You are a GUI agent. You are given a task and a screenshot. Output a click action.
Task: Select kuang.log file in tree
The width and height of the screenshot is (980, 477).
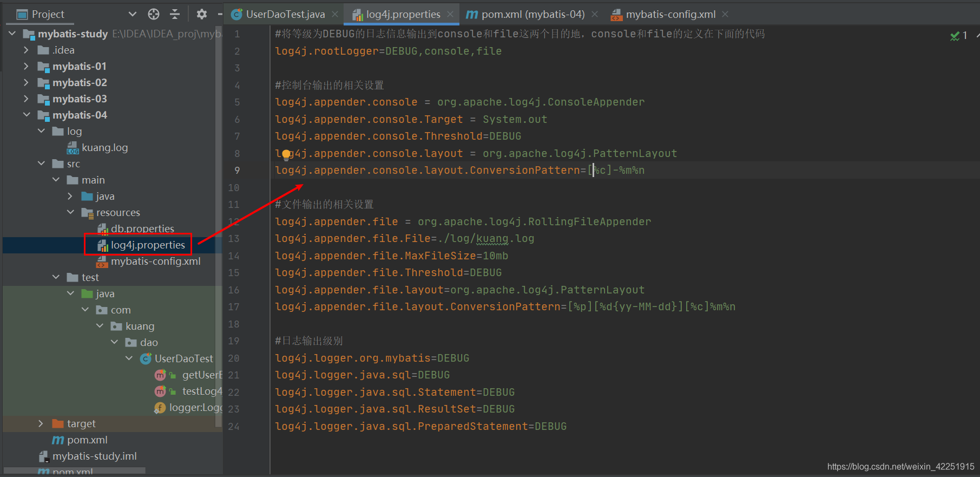tap(104, 147)
